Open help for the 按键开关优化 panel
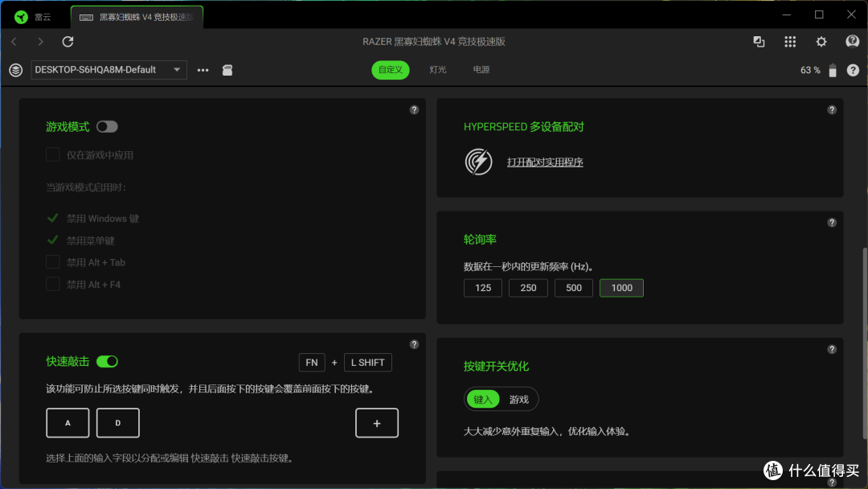The width and height of the screenshot is (868, 489). pos(832,349)
